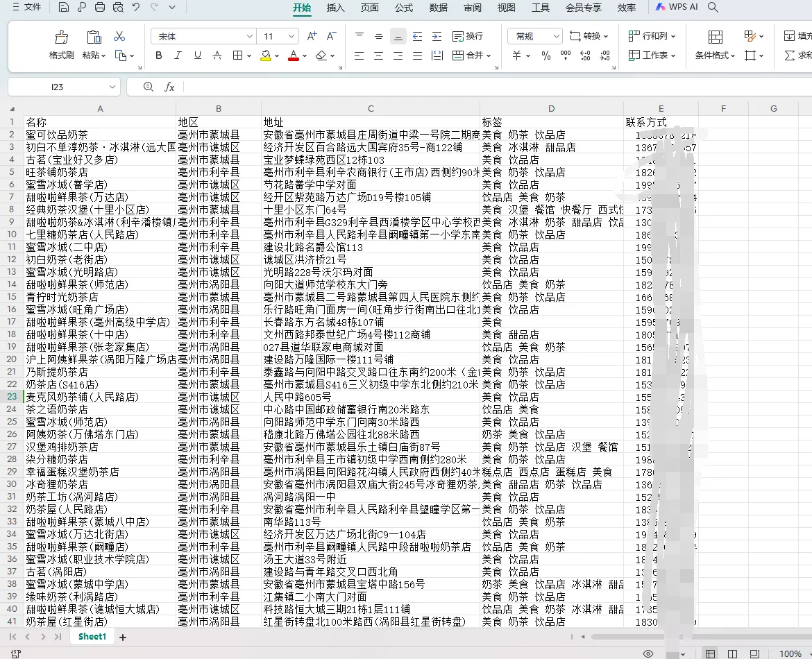Open the 数据 ribbon tab

pyautogui.click(x=438, y=8)
